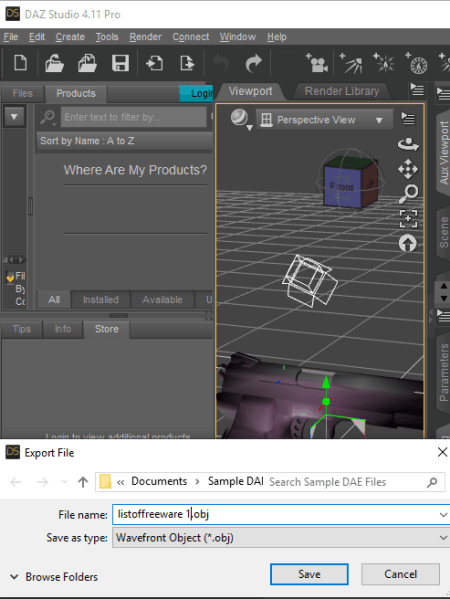Expand Browse Folders in Export dialog
The width and height of the screenshot is (450, 599).
(x=54, y=577)
